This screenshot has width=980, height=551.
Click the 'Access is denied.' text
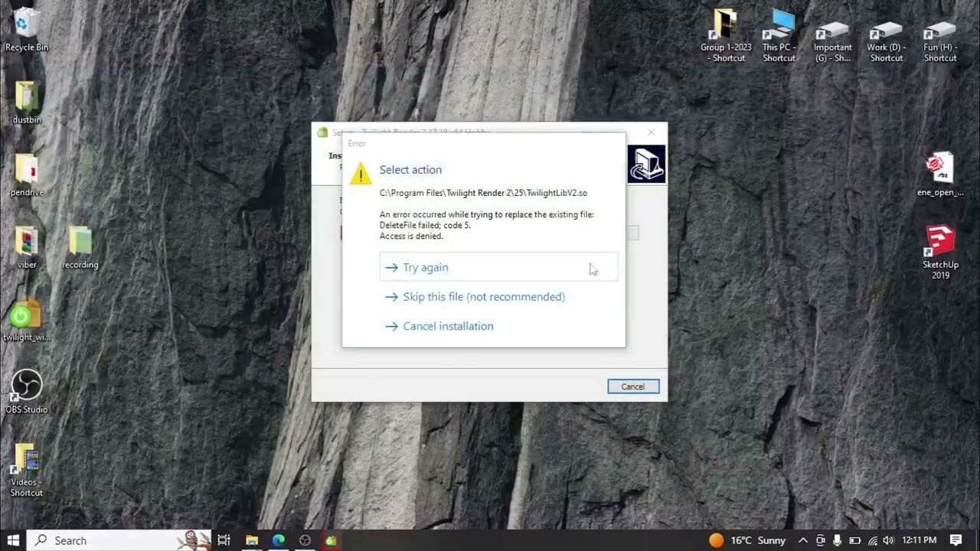coord(411,236)
